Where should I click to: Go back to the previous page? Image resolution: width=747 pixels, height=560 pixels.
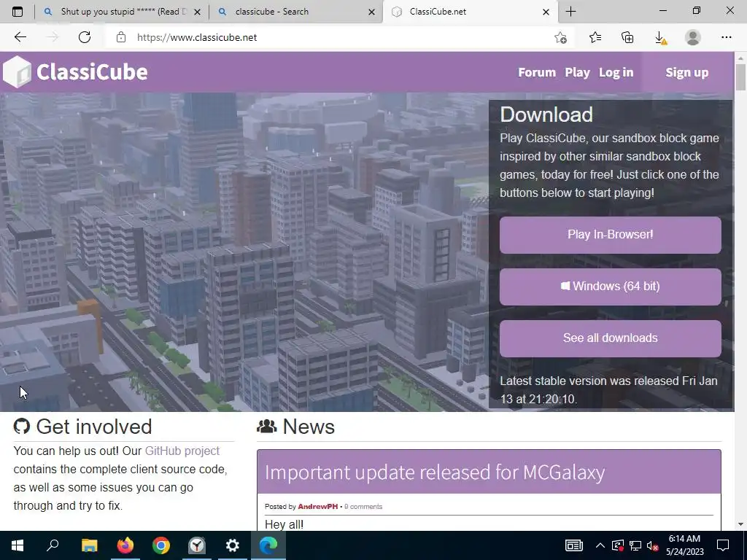[x=20, y=37]
